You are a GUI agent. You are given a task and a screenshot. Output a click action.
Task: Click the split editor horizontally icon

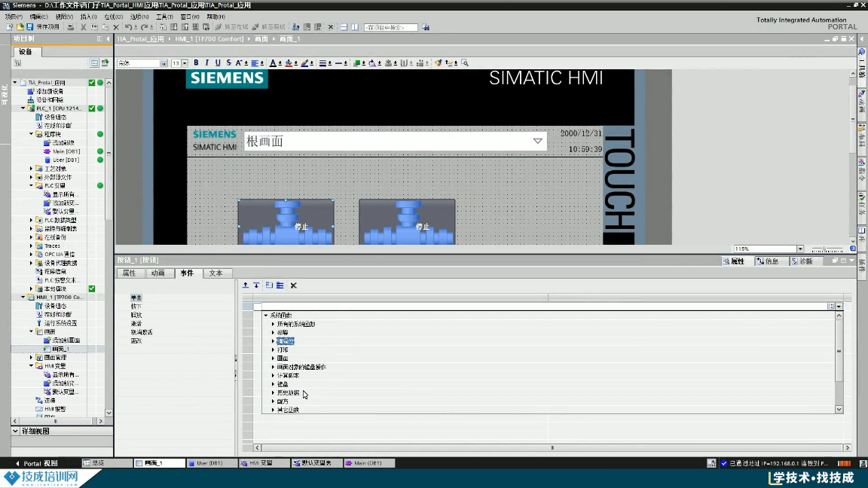pyautogui.click(x=344, y=27)
